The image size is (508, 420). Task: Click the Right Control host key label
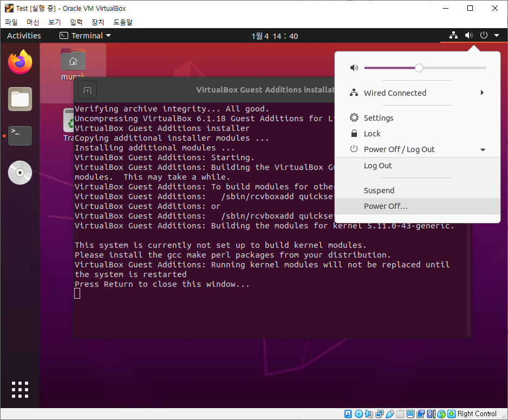coord(477,414)
